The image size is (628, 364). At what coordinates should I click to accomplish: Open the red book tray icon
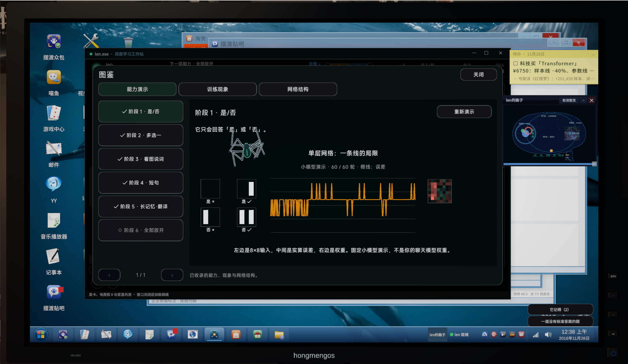coord(521,334)
